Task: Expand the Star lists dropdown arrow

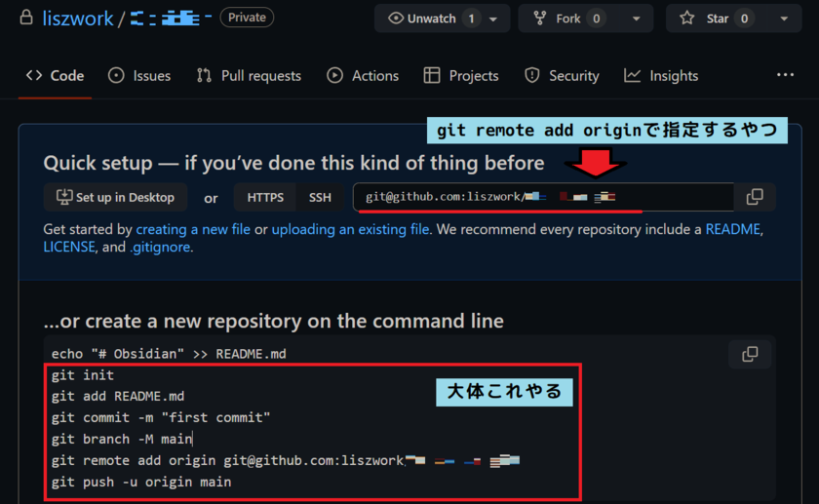Action: (x=784, y=19)
